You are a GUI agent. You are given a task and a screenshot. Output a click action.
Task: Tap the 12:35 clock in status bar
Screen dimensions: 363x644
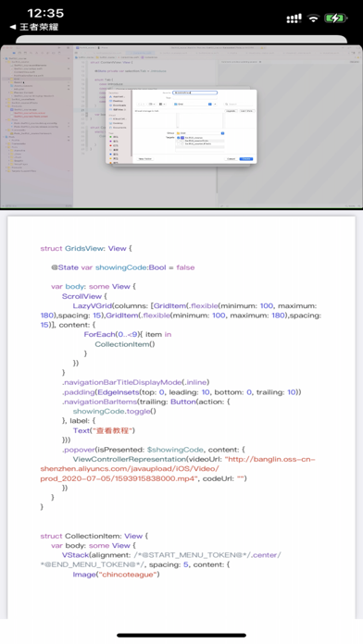45,13
